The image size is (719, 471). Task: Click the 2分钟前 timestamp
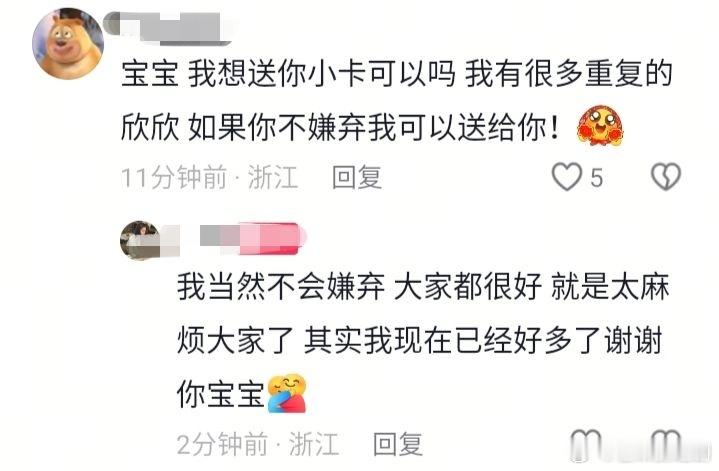click(x=222, y=444)
